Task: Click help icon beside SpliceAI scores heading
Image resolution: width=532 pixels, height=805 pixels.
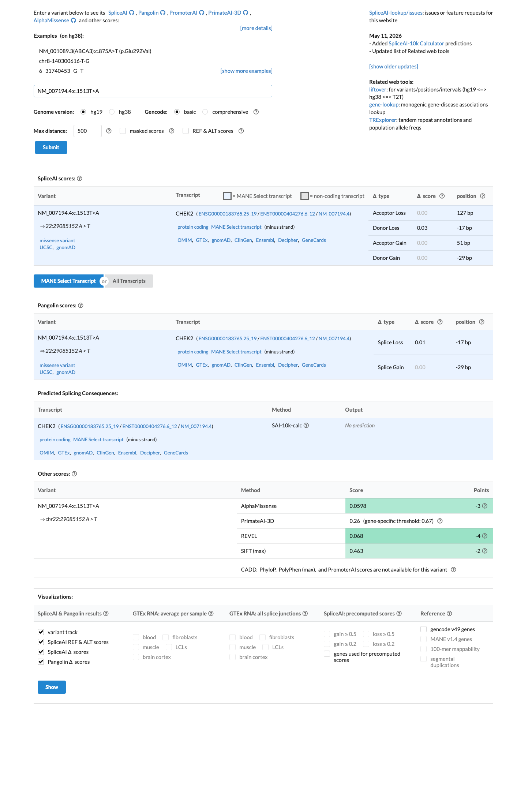Action: tap(79, 179)
